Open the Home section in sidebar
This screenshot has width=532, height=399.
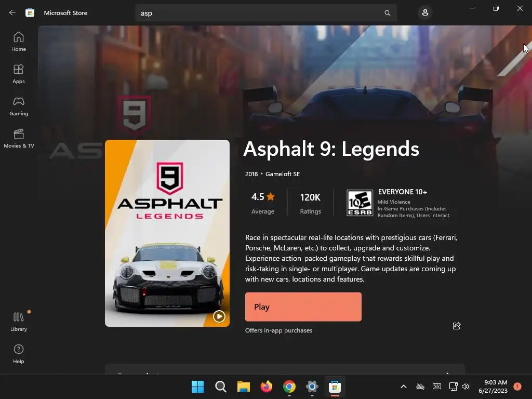click(x=19, y=42)
